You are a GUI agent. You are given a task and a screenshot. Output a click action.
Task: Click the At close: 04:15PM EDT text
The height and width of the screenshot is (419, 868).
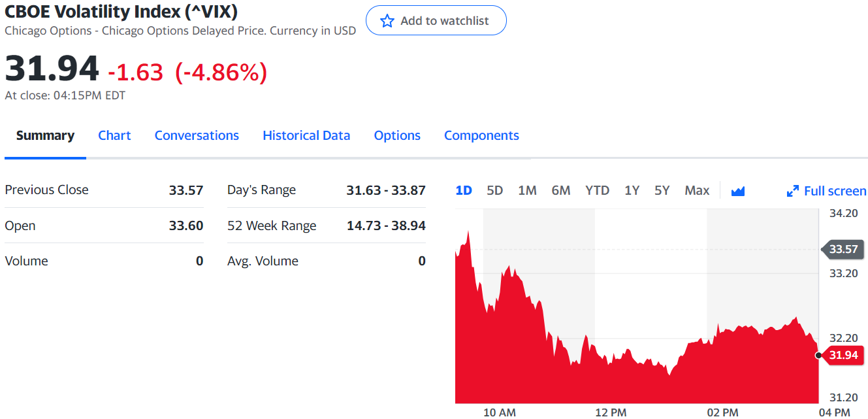tap(65, 95)
